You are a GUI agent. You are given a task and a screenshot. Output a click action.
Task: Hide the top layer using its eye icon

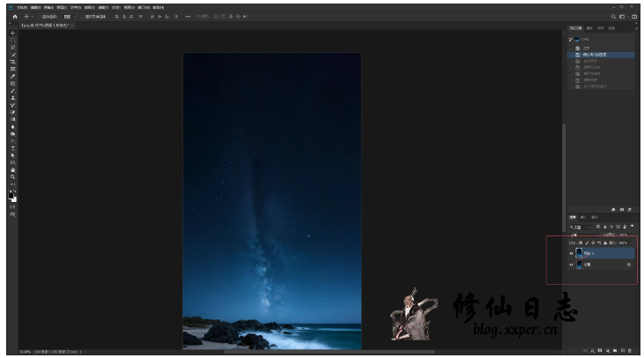click(x=571, y=252)
